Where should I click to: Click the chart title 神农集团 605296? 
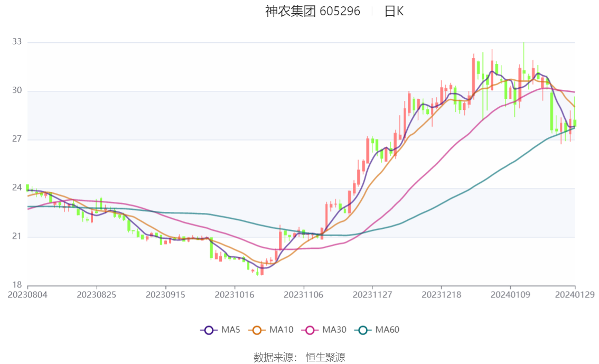[x=313, y=11]
